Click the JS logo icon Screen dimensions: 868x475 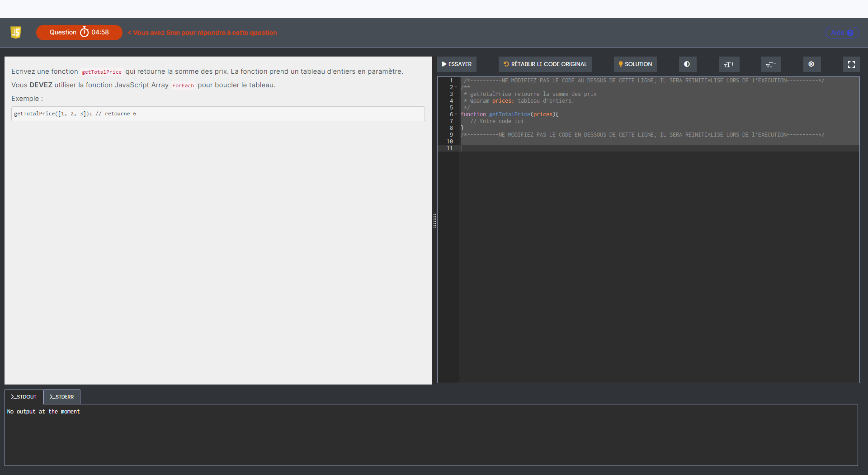tap(16, 32)
